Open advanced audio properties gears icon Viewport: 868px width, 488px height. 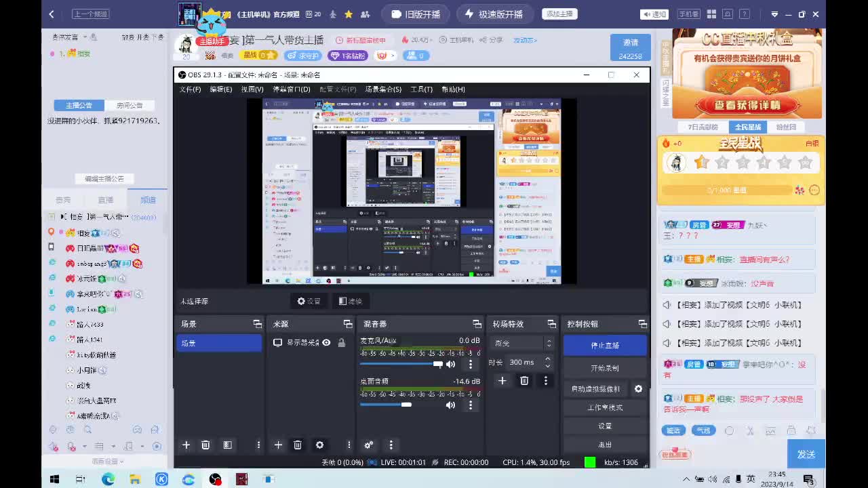click(369, 445)
